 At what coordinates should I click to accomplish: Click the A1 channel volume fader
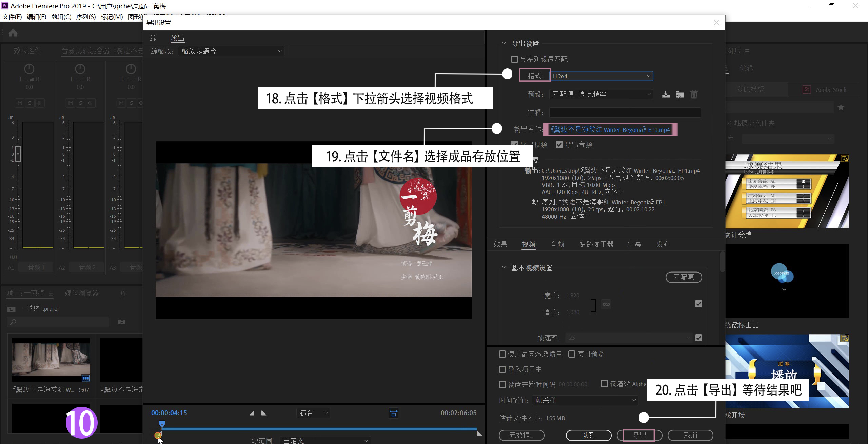point(18,154)
